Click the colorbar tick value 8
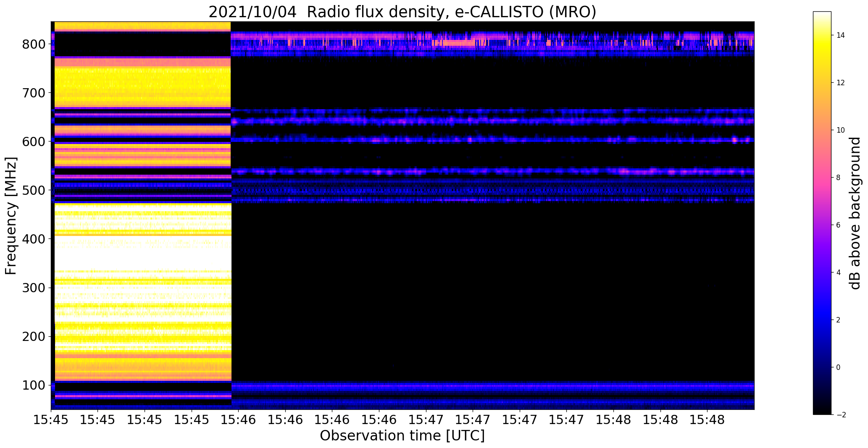 click(x=838, y=178)
